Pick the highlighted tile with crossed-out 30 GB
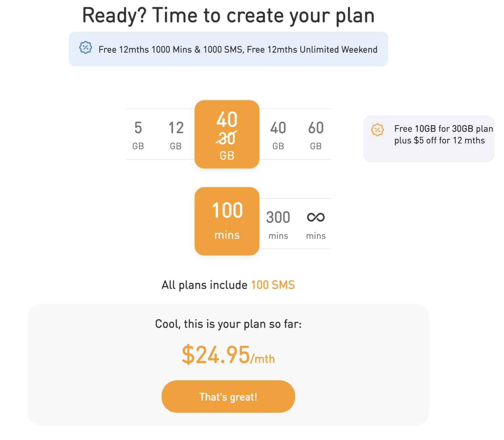This screenshot has height=440, width=504. (x=227, y=134)
